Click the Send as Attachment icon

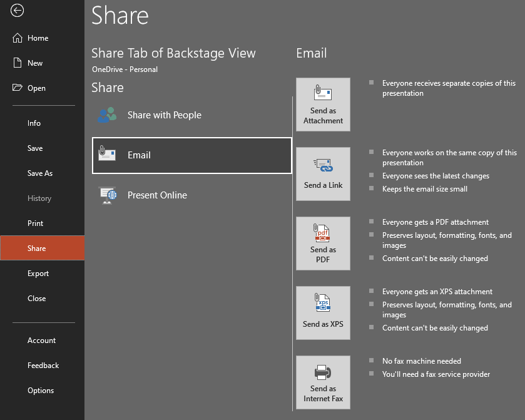click(x=323, y=93)
